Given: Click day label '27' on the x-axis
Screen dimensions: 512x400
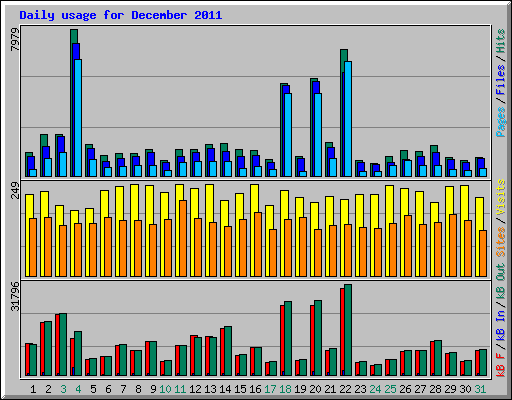Looking at the screenshot, I should coord(420,389).
